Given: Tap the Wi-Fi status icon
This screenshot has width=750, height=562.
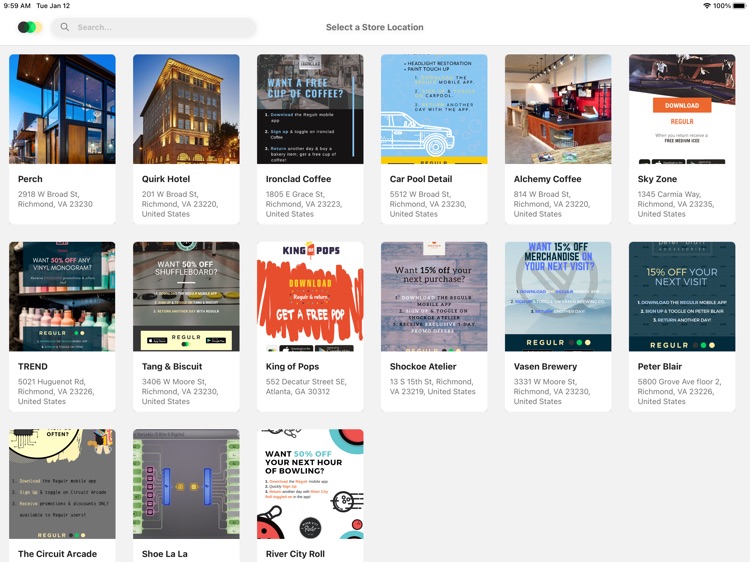Looking at the screenshot, I should tap(707, 6).
